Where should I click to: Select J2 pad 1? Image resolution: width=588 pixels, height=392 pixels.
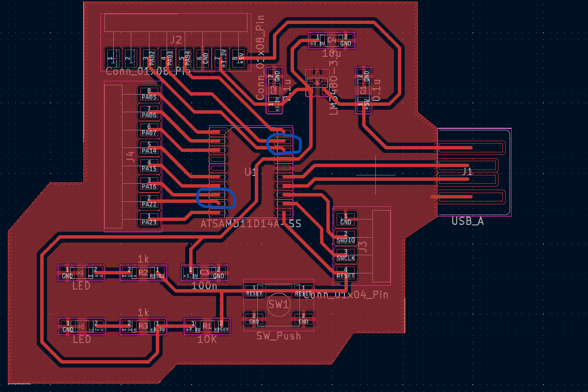click(113, 58)
